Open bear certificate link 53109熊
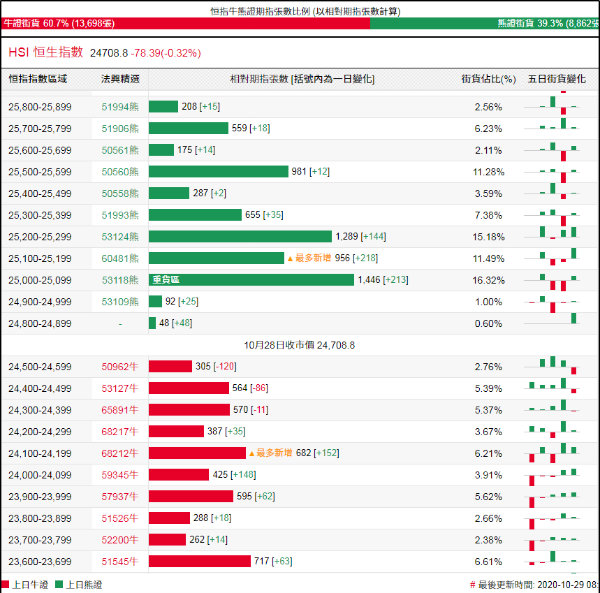 (x=120, y=301)
